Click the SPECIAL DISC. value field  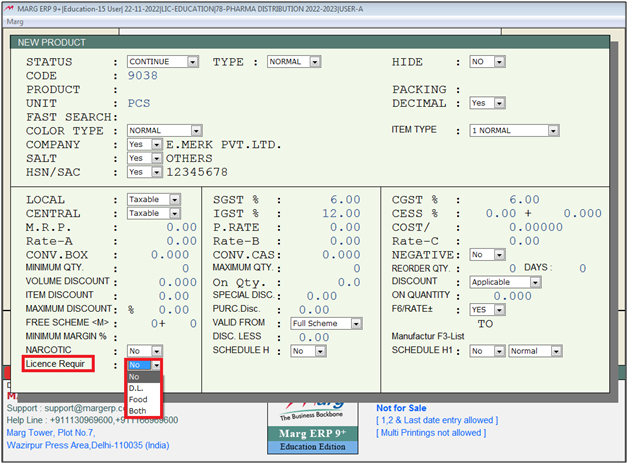(322, 296)
